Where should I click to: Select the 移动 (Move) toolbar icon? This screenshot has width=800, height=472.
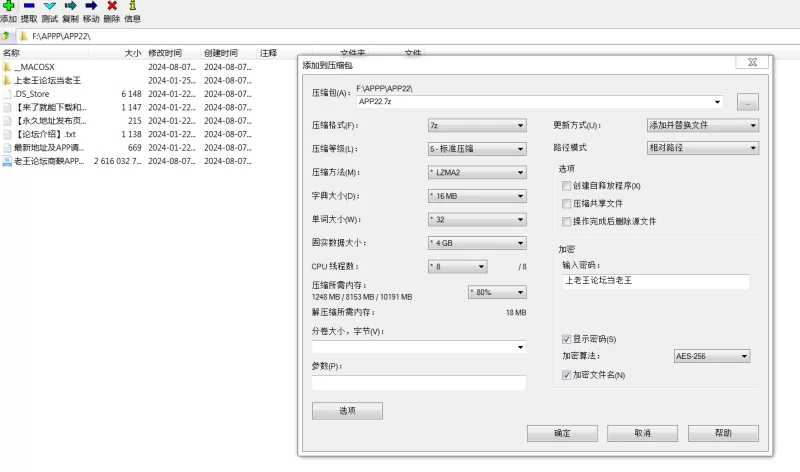click(91, 6)
